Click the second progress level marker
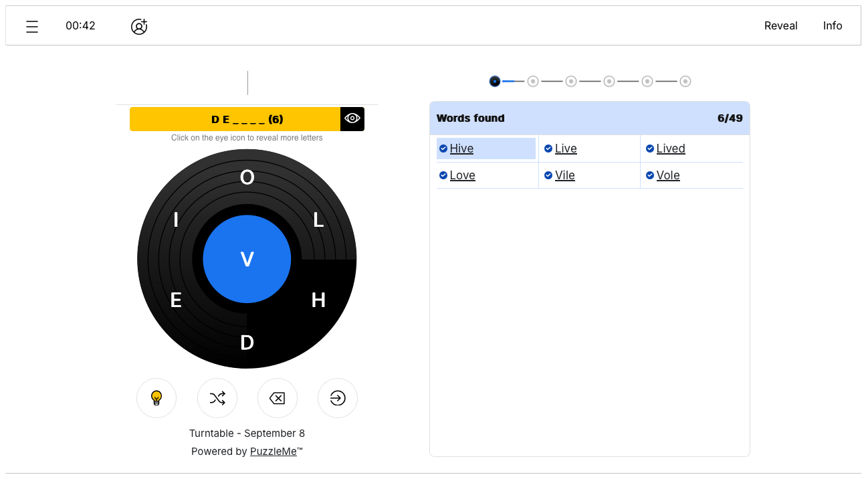Screen dimensions: 868x479 (533, 82)
